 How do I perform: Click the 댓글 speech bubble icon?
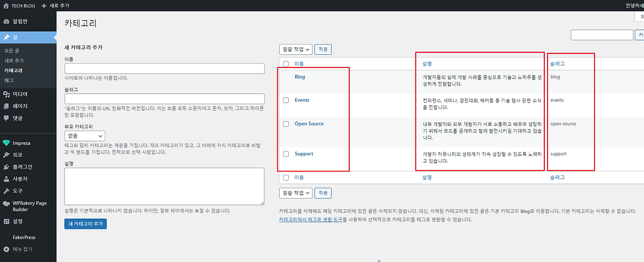[7, 118]
